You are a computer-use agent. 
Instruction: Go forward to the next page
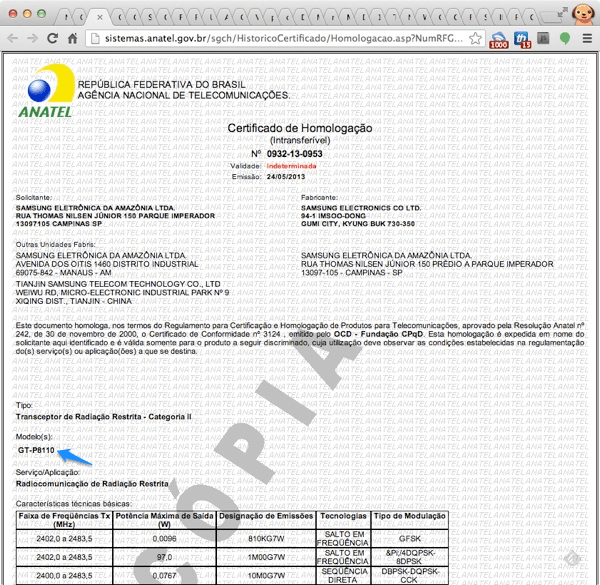pyautogui.click(x=33, y=38)
